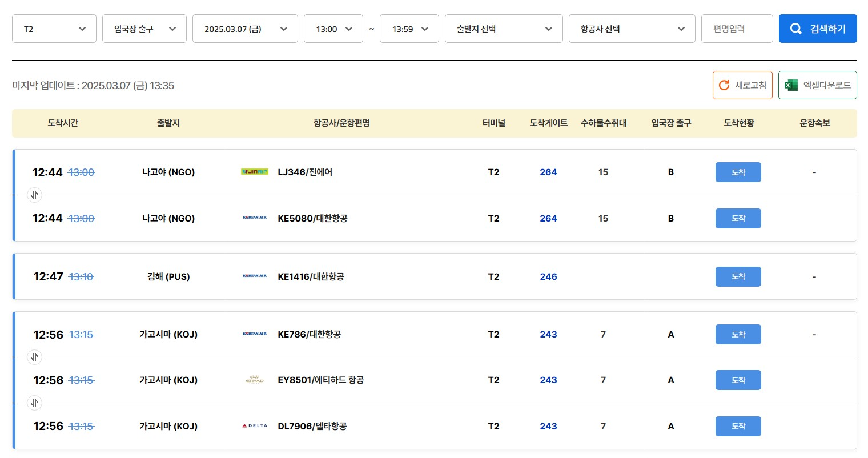Viewport: 868px width, 458px height.
Task: Click the KE1416/대한항공 flight text
Action: [311, 276]
